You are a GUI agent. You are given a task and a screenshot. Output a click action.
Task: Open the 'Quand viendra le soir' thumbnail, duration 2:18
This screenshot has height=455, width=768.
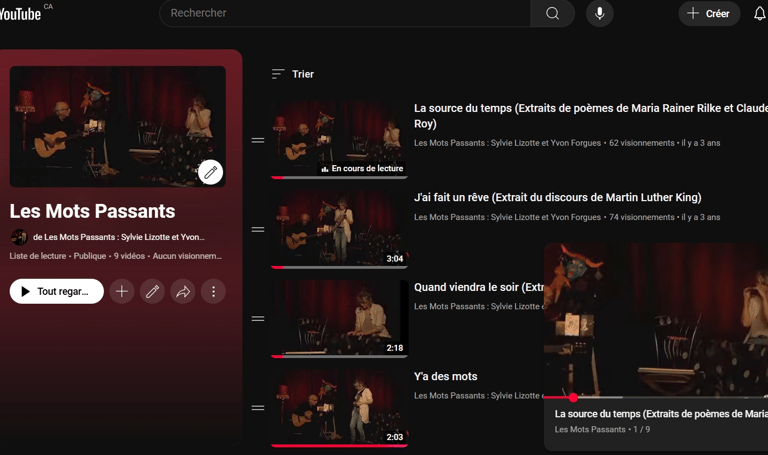coord(339,318)
